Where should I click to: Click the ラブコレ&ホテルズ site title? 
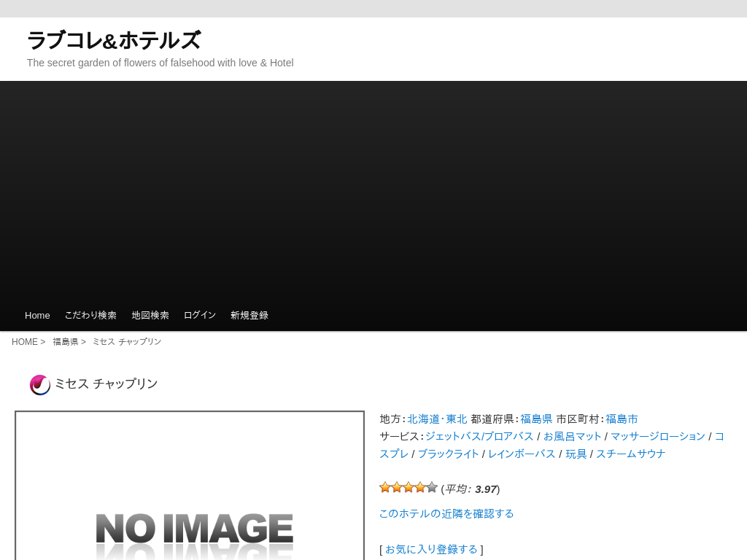(115, 40)
